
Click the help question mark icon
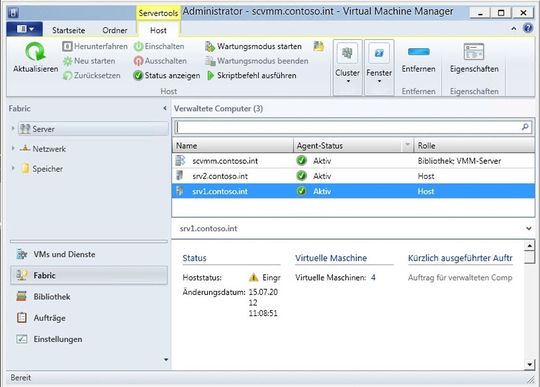click(528, 28)
